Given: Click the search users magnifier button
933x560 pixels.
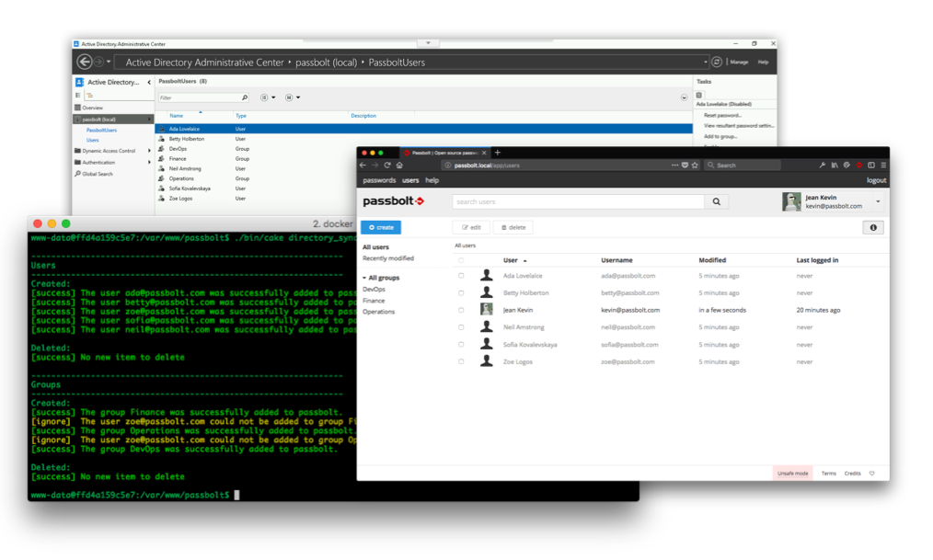Looking at the screenshot, I should 717,201.
